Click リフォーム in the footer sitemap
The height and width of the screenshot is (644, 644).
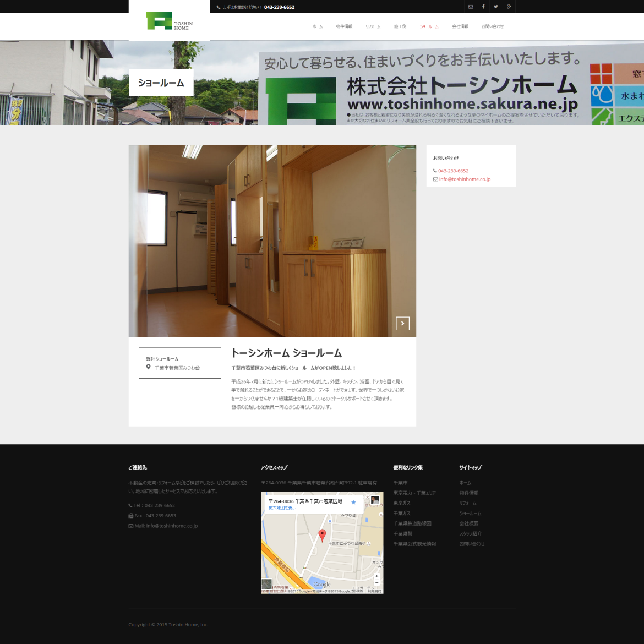(468, 503)
